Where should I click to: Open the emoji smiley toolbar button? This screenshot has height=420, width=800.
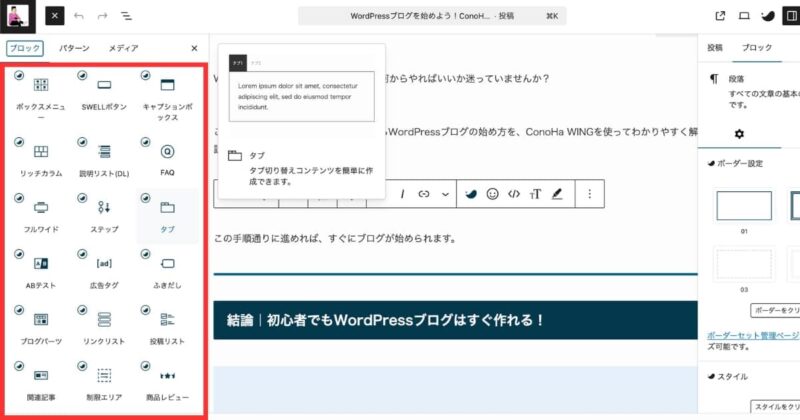492,194
